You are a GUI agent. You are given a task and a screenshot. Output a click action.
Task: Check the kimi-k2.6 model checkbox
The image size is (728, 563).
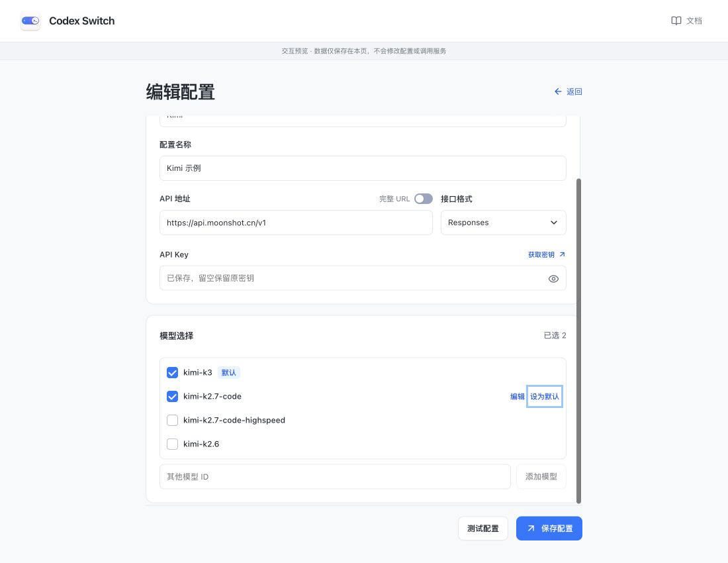coord(172,444)
